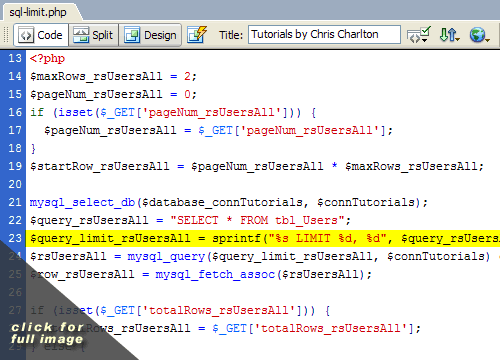Open the Check Browser Compatibility dropdown
Screen dimensions: 500x360
(419, 35)
